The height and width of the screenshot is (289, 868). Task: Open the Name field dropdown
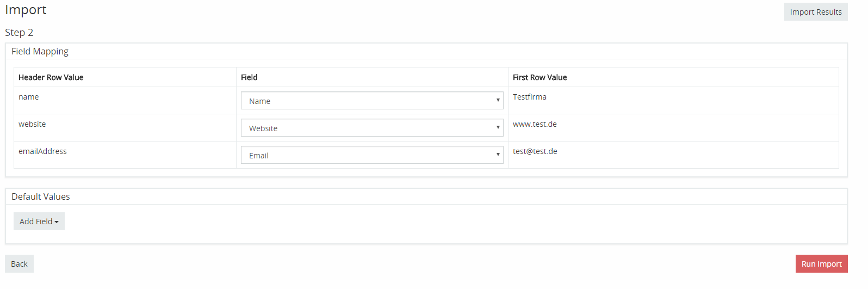[372, 101]
